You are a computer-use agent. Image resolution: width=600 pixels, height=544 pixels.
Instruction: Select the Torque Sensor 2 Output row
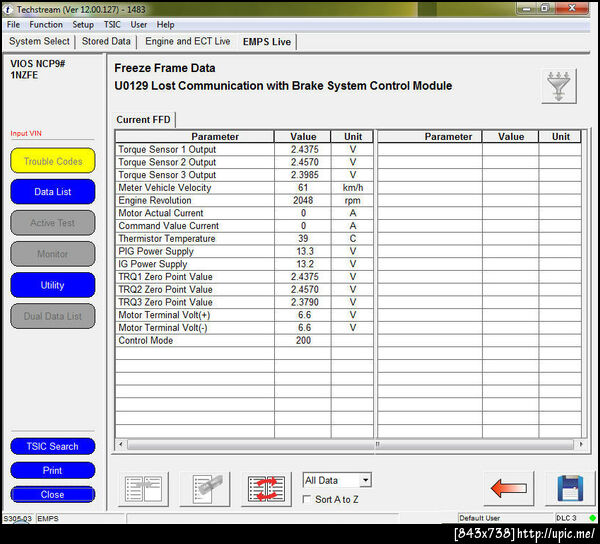pos(244,162)
